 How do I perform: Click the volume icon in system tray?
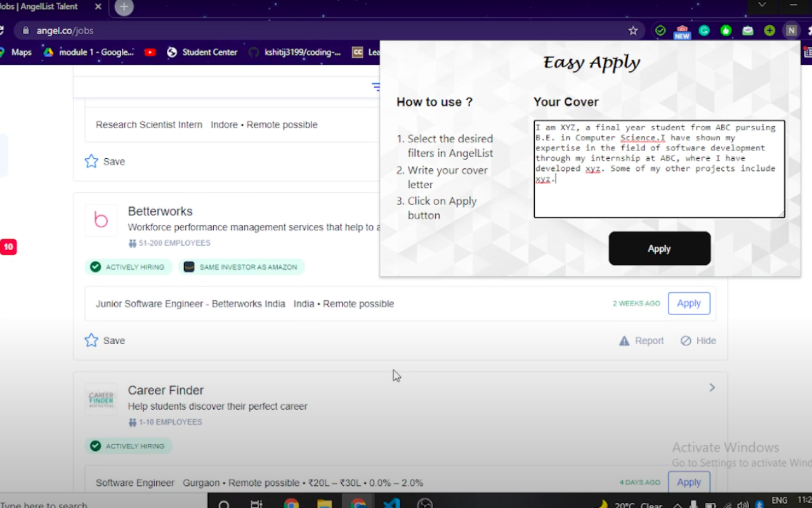click(743, 505)
